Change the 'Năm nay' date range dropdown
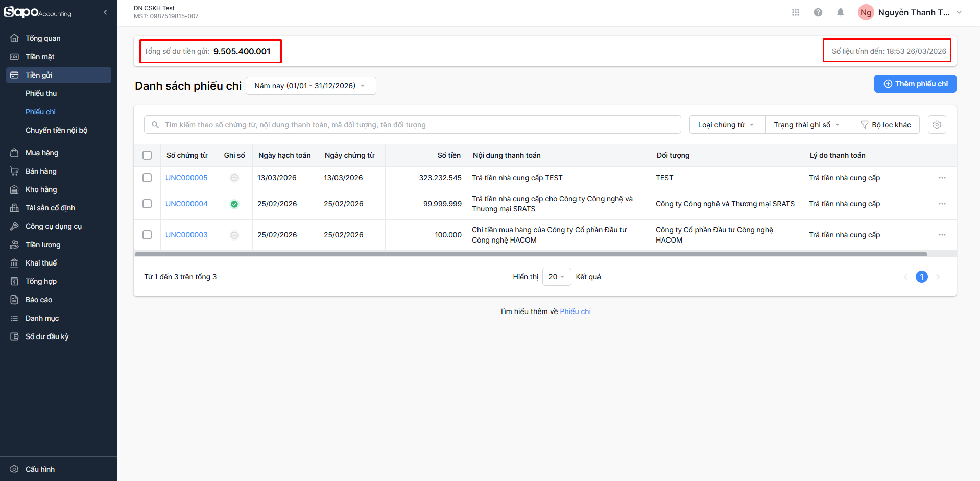 (x=310, y=86)
